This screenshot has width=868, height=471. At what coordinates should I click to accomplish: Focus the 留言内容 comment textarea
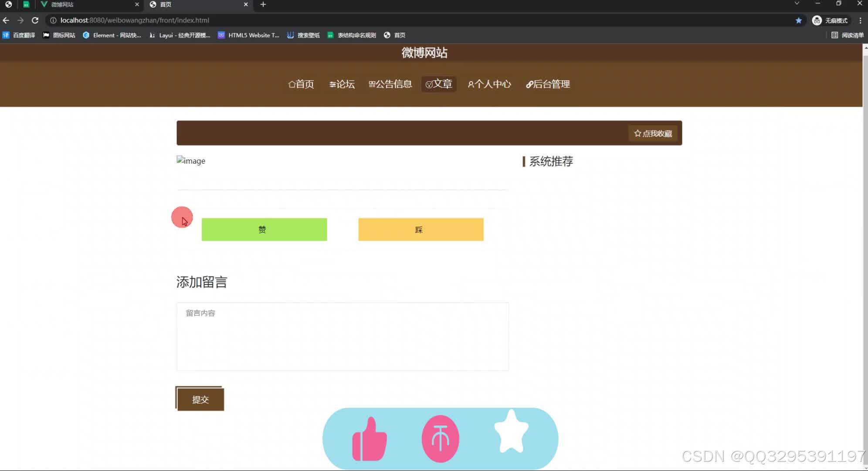pos(342,337)
